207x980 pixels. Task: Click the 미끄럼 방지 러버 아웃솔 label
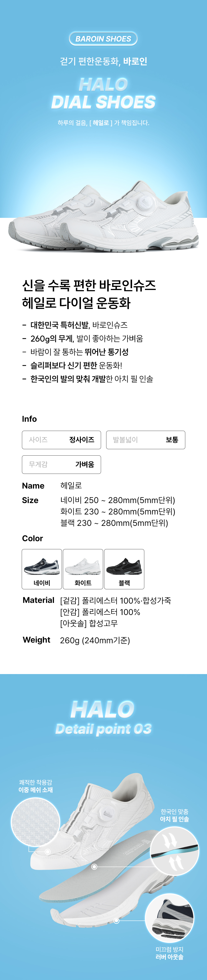click(x=169, y=953)
